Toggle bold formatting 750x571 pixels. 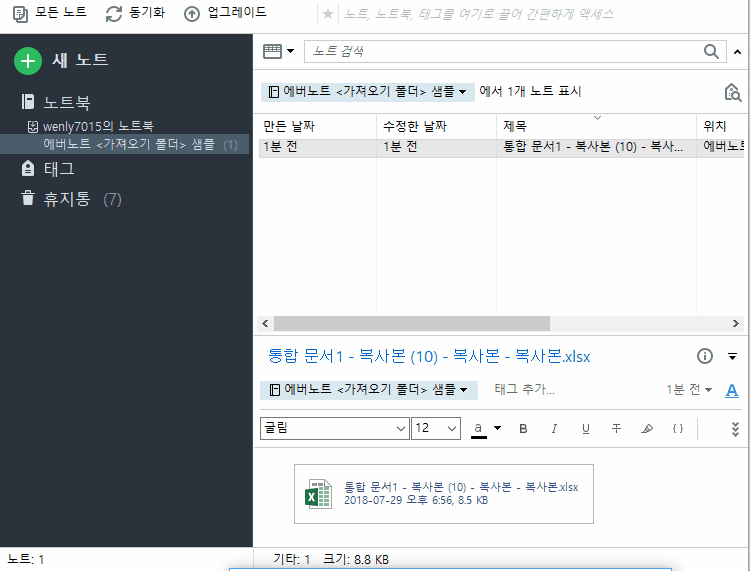point(523,428)
